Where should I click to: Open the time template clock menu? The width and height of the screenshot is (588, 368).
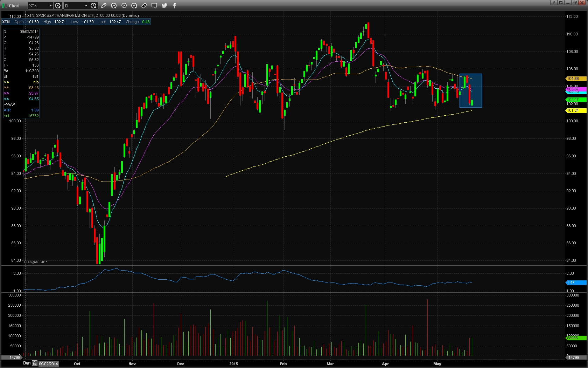93,6
